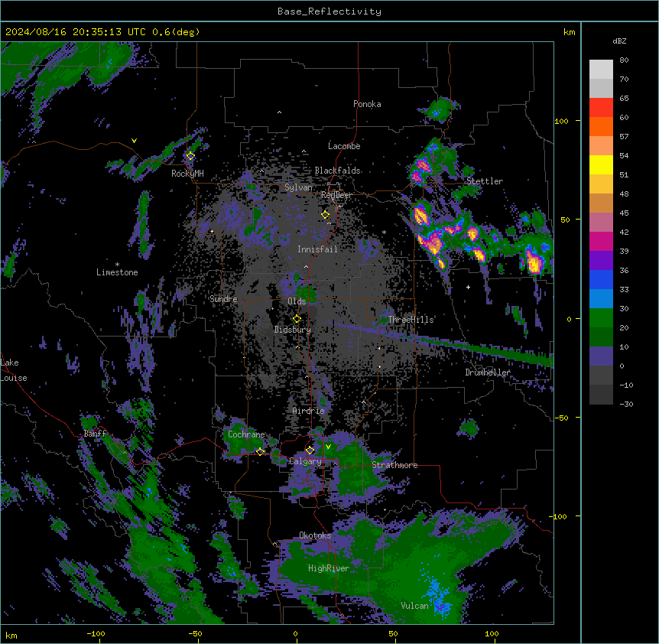Click the Strathmore label

click(394, 465)
